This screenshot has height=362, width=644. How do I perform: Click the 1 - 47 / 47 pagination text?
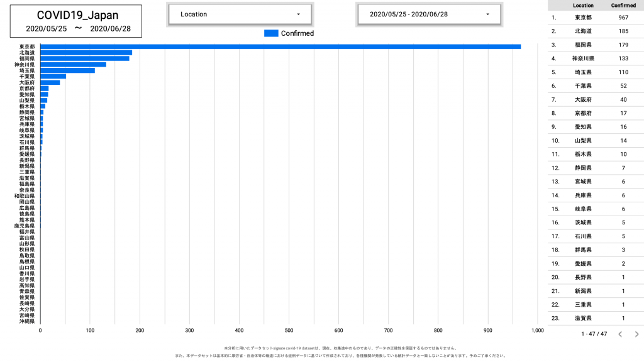[x=594, y=334]
